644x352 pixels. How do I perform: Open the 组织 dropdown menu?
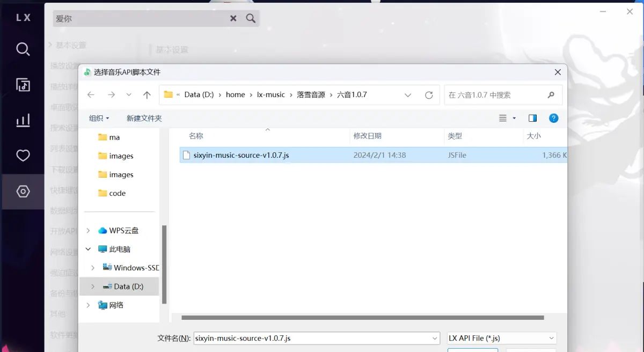coord(98,118)
